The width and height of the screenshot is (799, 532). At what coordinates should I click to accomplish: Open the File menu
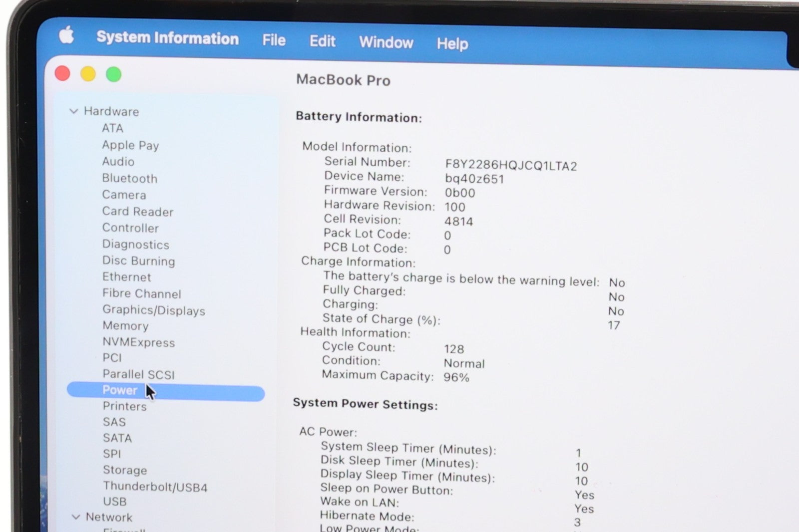(x=274, y=40)
